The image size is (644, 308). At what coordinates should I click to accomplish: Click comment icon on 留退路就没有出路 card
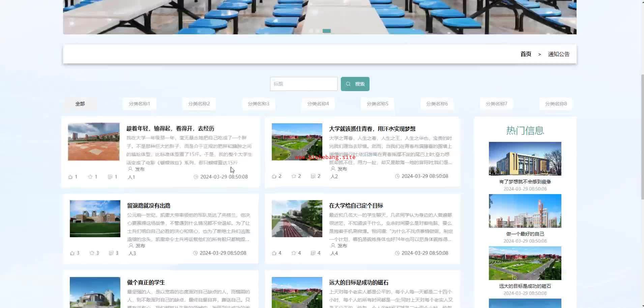pyautogui.click(x=111, y=253)
